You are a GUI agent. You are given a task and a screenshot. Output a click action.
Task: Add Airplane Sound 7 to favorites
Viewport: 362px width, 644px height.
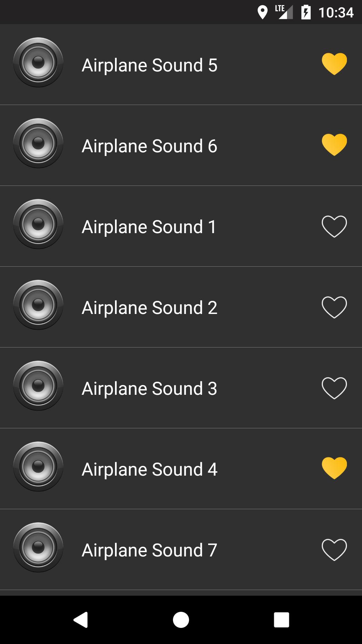(334, 549)
